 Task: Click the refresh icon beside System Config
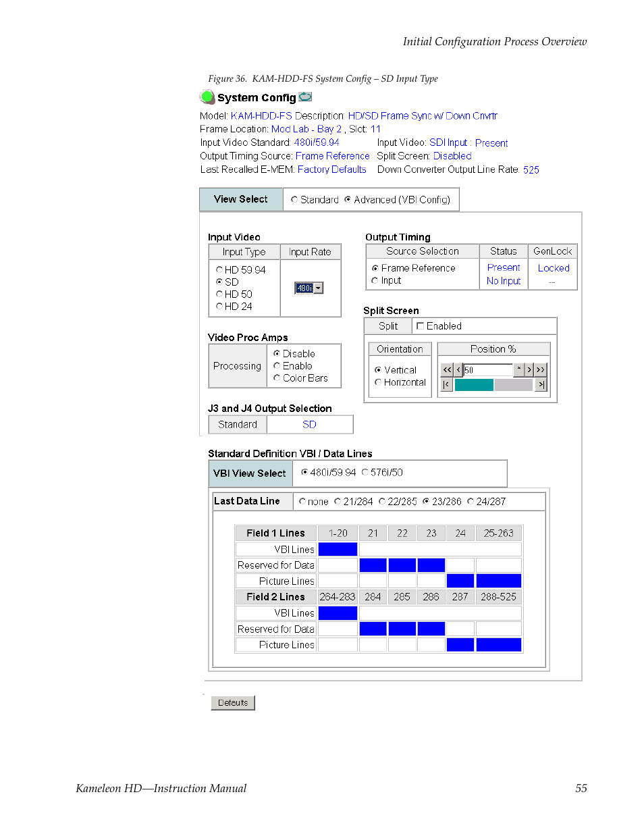point(305,97)
